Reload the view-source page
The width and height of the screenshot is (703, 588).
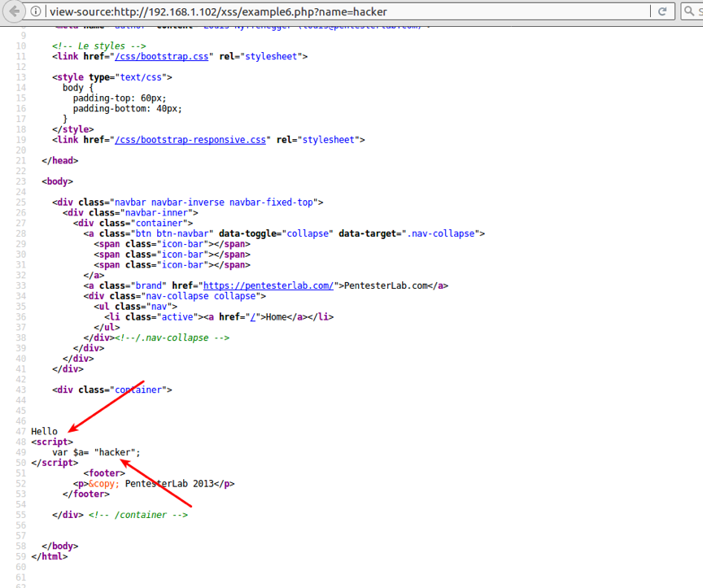(662, 11)
